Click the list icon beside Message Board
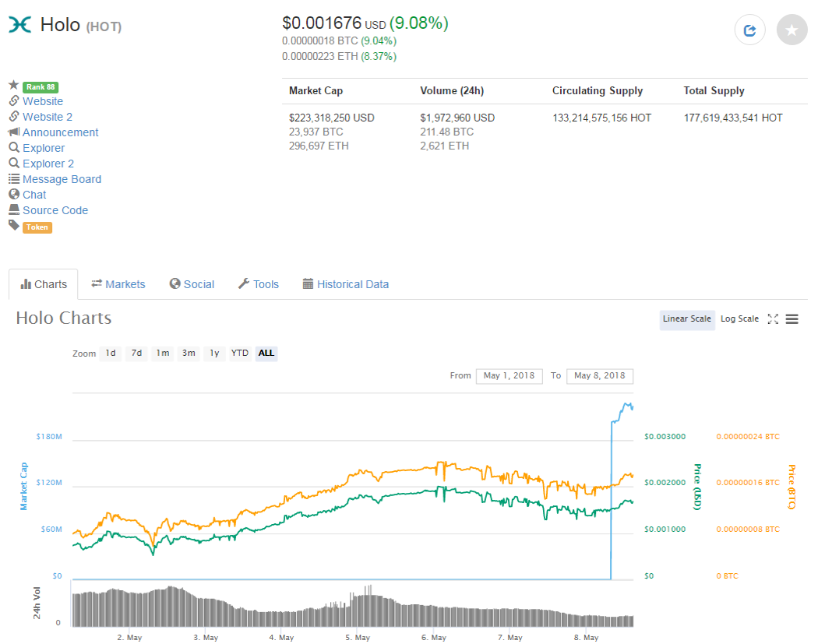This screenshot has height=644, width=818. 14,179
